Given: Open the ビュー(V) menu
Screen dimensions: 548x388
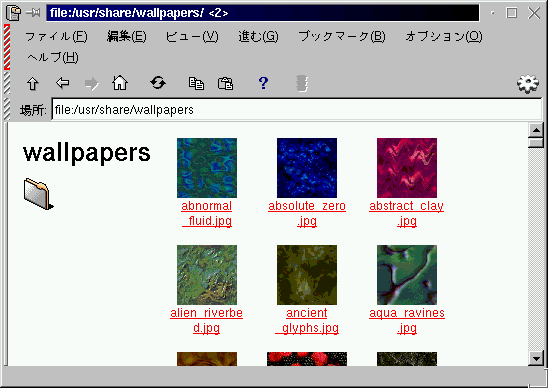Looking at the screenshot, I should click(x=192, y=36).
